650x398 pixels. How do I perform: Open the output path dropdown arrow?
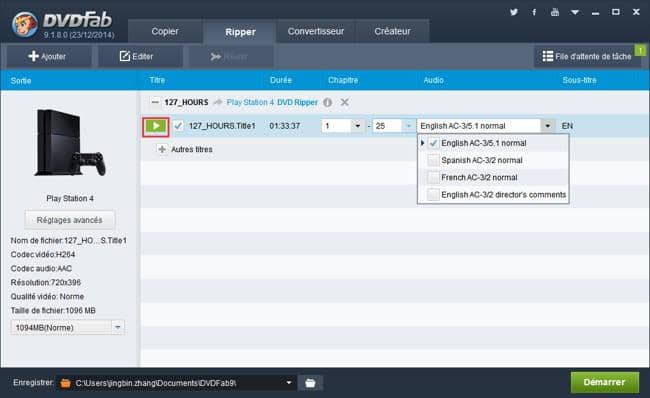coord(289,383)
